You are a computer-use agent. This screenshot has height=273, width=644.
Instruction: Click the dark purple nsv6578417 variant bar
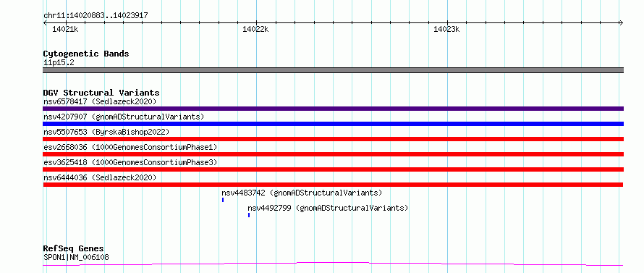coord(333,109)
